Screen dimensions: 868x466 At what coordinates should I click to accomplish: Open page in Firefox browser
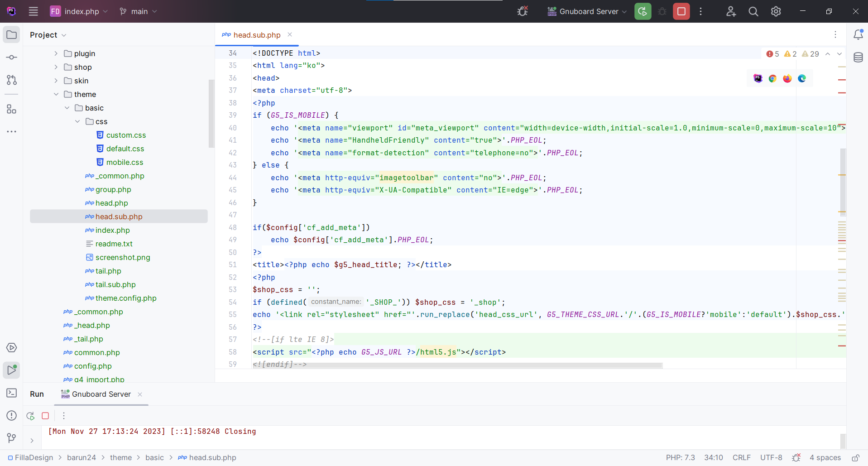[787, 78]
